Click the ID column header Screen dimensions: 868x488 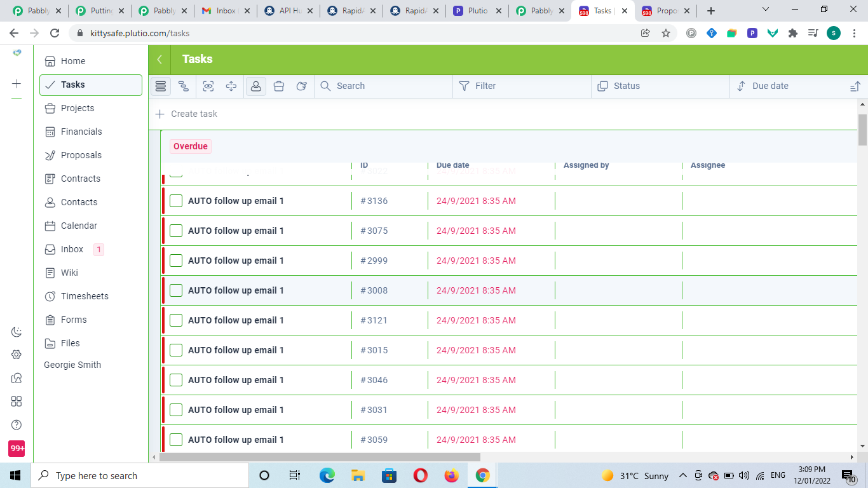(364, 165)
